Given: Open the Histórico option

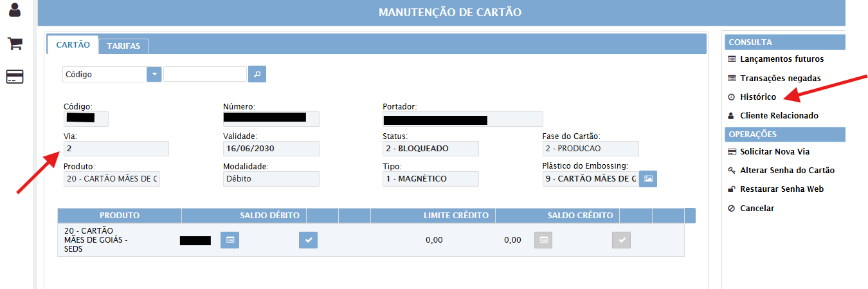Looking at the screenshot, I should click(758, 97).
